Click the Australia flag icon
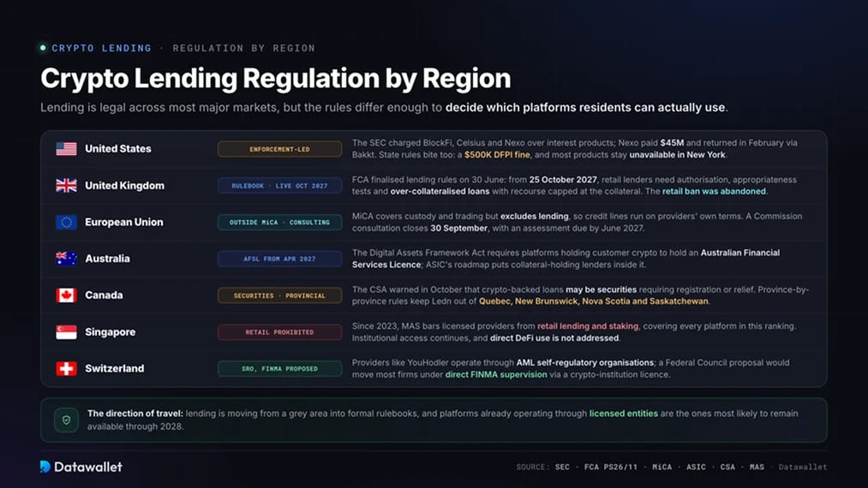Image resolution: width=868 pixels, height=488 pixels. pos(67,259)
